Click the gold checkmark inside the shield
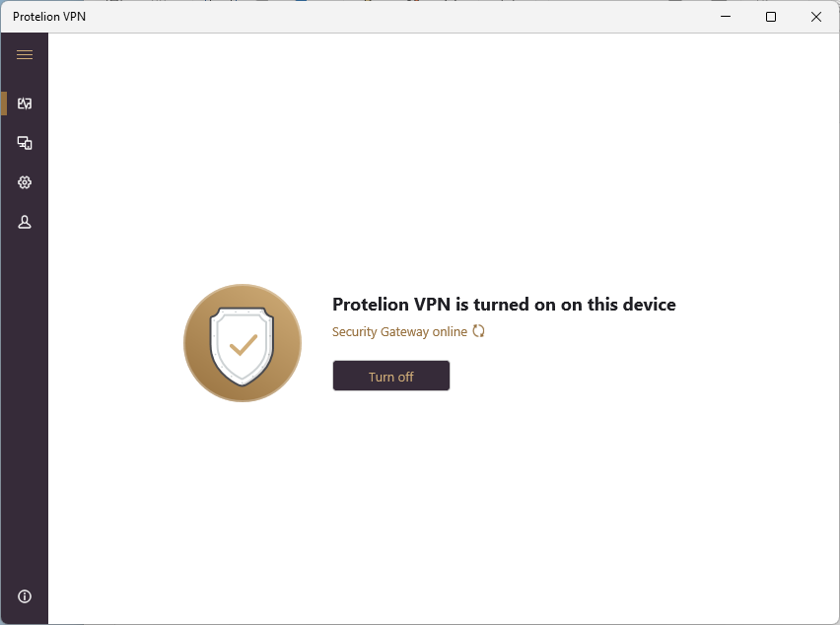 [244, 345]
